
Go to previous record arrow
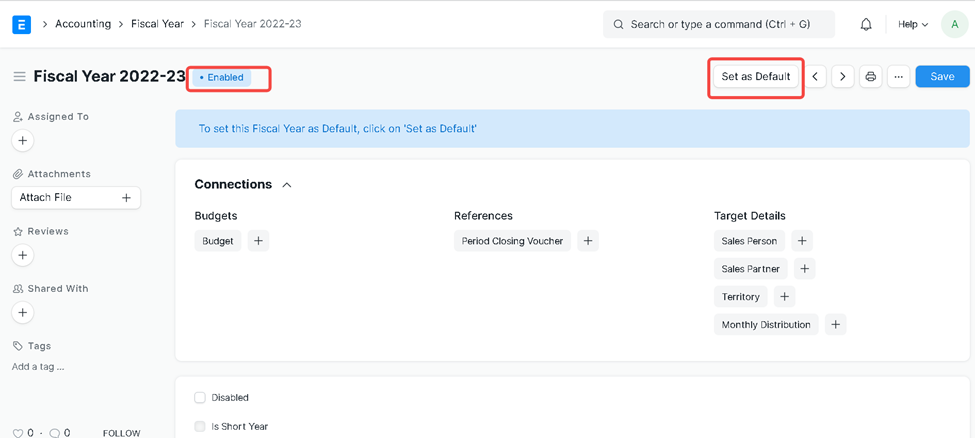tap(816, 77)
